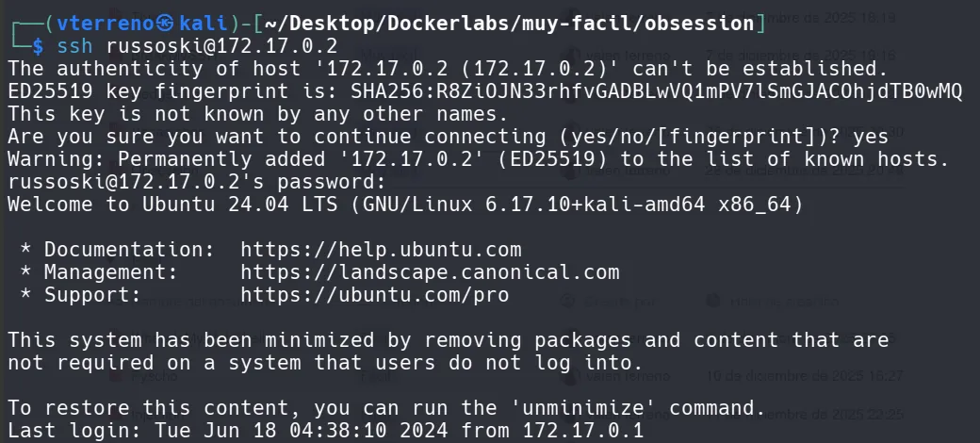Image resolution: width=980 pixels, height=443 pixels.
Task: Click the Welcome to Ubuntu 24.04 LTS line
Action: [405, 205]
